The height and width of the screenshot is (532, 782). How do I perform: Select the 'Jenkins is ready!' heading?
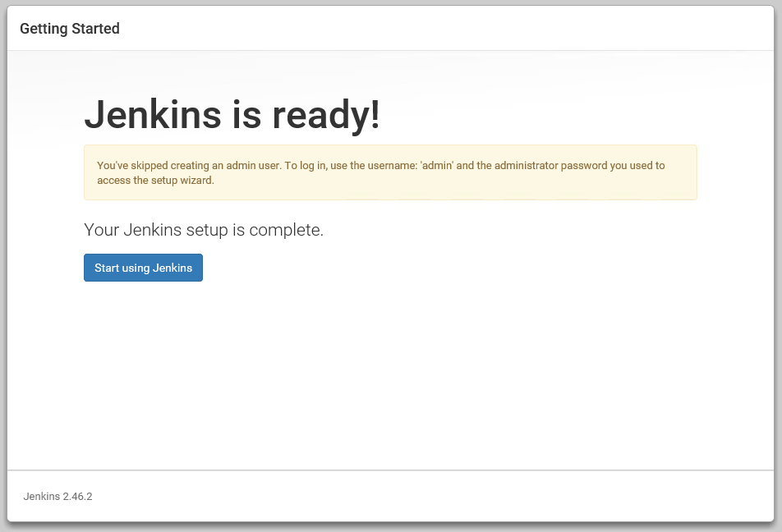click(232, 115)
